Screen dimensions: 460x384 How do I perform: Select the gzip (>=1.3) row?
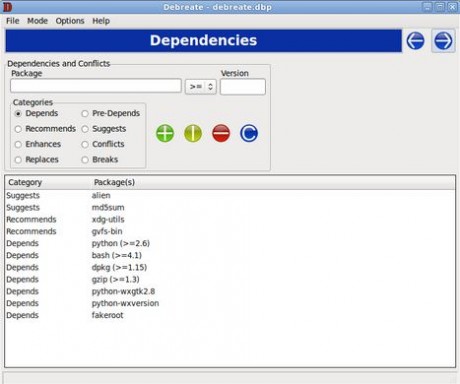click(x=230, y=279)
